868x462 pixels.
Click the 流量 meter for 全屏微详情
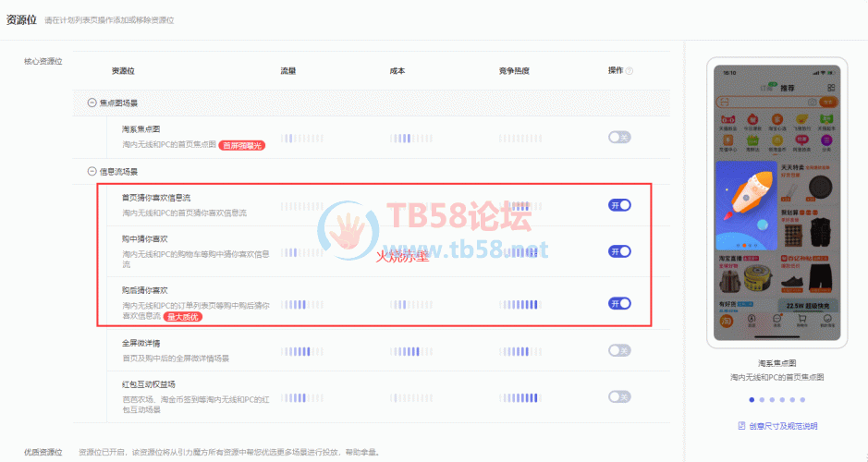point(302,351)
